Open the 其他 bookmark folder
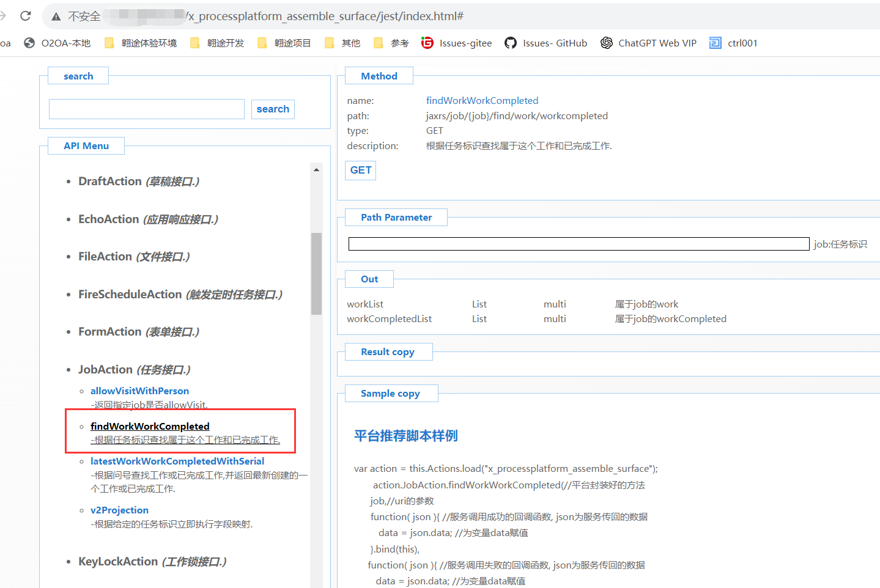Viewport: 880px width, 588px height. 342,43
